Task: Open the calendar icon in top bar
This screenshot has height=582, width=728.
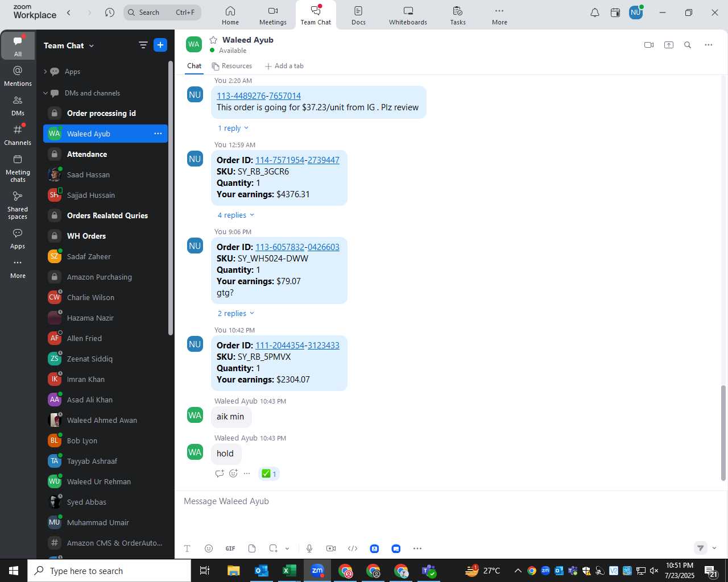Action: pos(615,13)
